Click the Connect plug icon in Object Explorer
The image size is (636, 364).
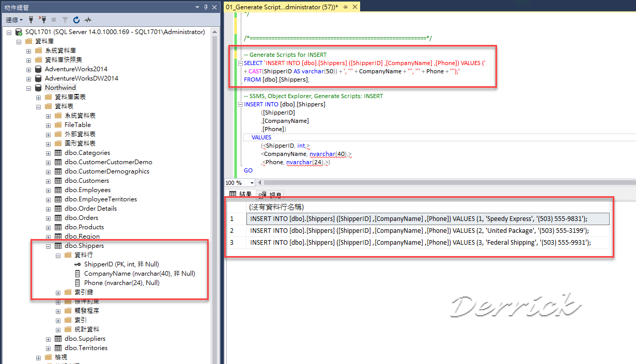coord(31,20)
